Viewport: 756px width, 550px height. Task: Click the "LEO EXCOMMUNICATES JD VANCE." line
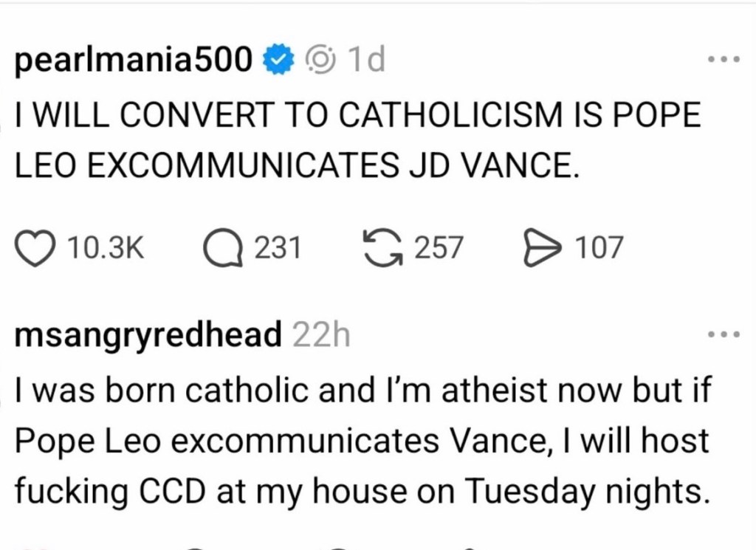coord(292,169)
